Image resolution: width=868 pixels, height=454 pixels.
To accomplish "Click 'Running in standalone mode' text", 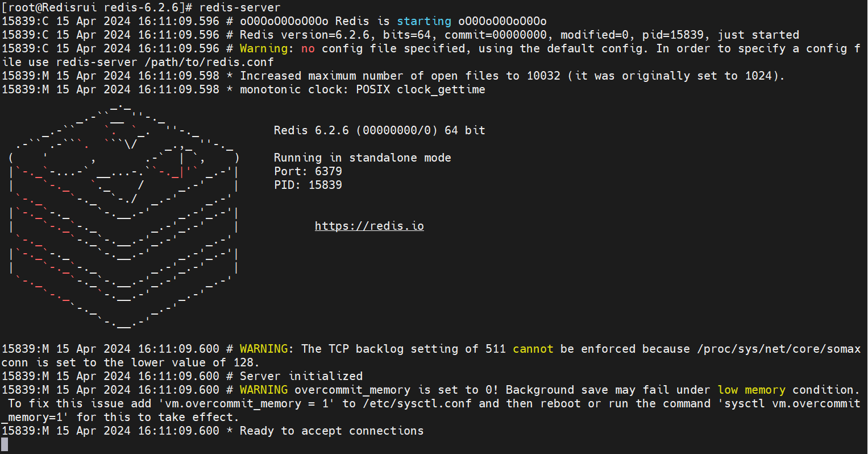I will [363, 158].
